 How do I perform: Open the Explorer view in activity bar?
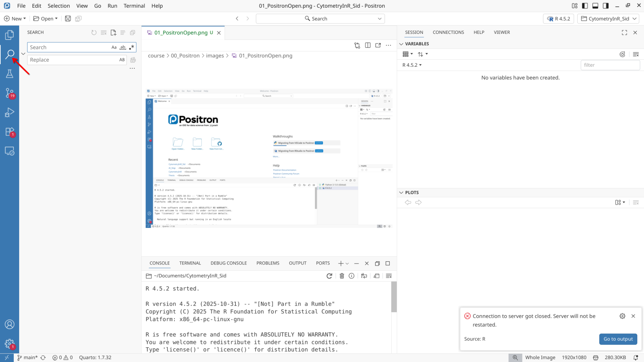[x=9, y=35]
